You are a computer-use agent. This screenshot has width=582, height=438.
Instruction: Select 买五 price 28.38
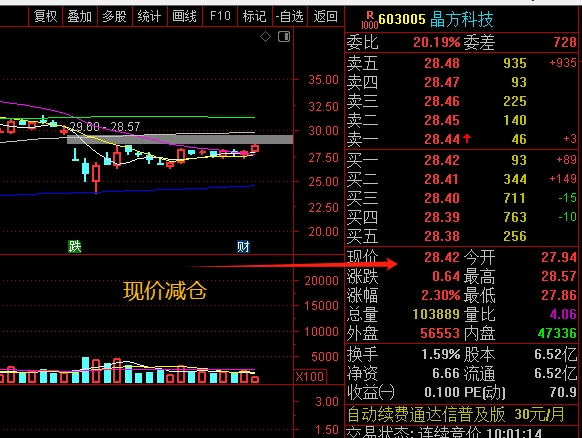click(442, 236)
